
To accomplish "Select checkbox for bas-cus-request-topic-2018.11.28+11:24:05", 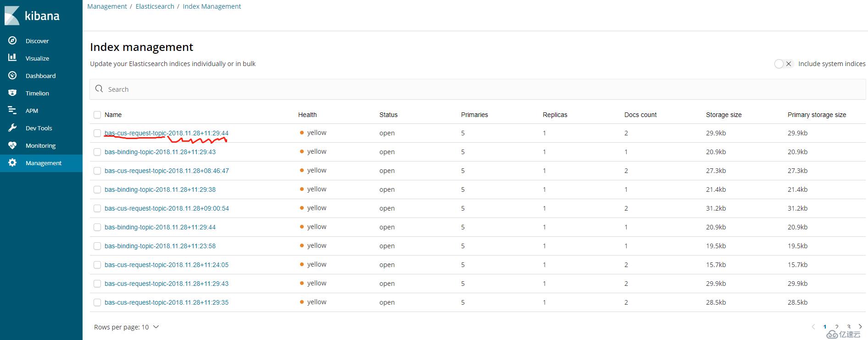I will pyautogui.click(x=97, y=265).
